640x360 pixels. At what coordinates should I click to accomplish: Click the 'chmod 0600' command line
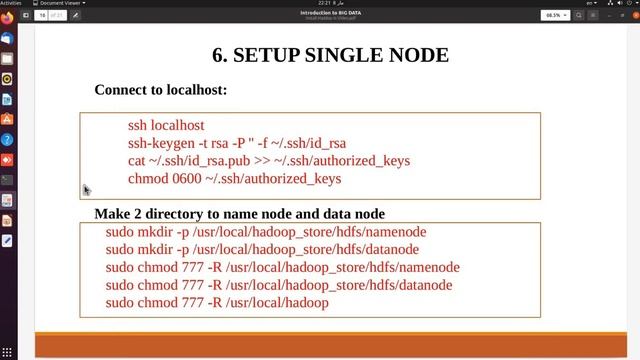235,179
